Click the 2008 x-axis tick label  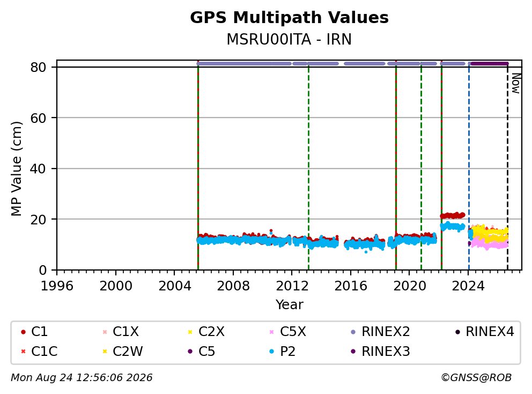pos(233,286)
